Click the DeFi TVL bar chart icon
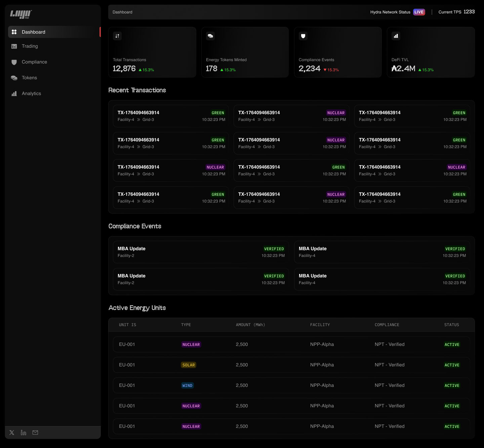The height and width of the screenshot is (448, 484). 396,36
